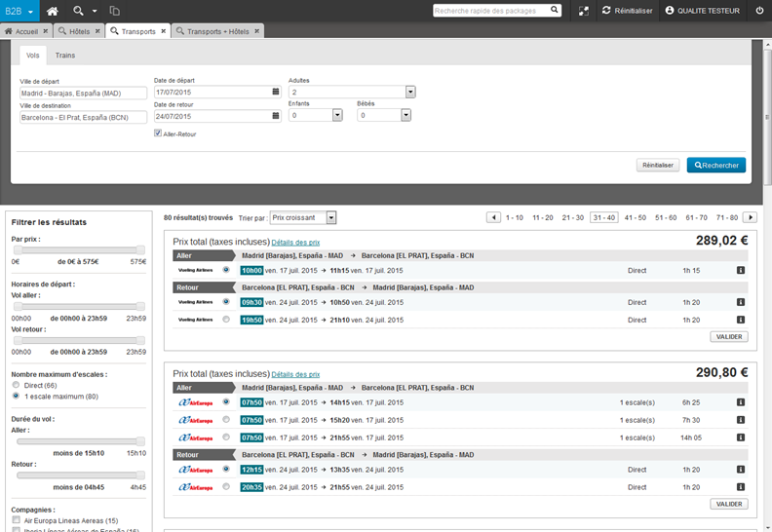The width and height of the screenshot is (772, 532).
Task: Expand the Trier par sort dropdown
Action: (x=331, y=217)
